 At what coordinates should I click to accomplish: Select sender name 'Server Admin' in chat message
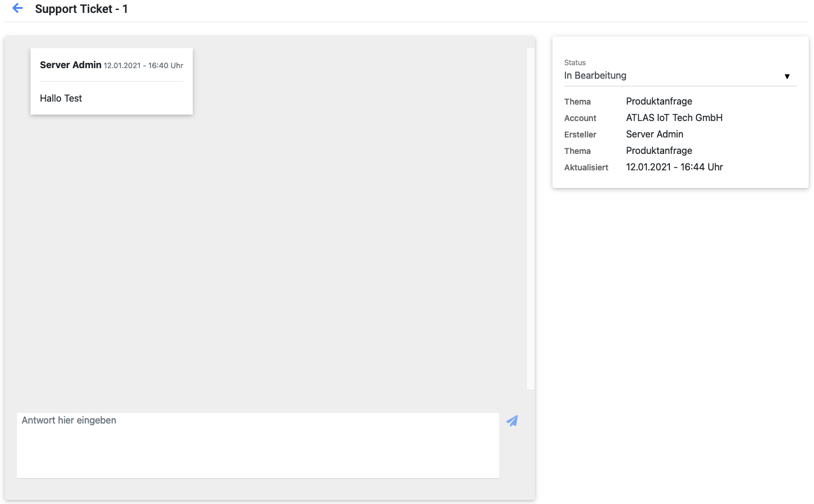[71, 65]
